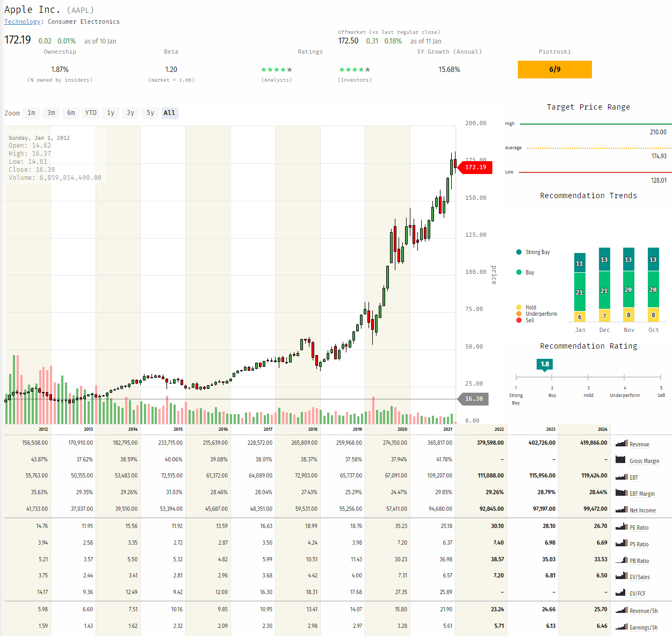The image size is (672, 636).
Task: Click the Dec Hold bar segment 7
Action: (x=604, y=316)
